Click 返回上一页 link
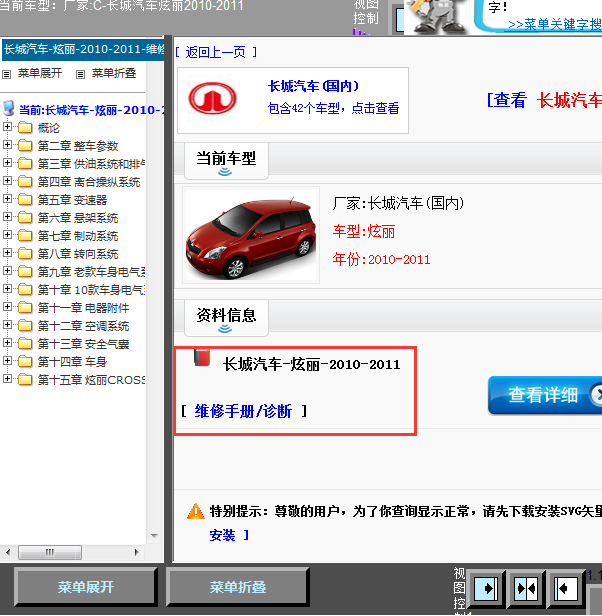Viewport: 602px width, 616px height. tap(216, 52)
